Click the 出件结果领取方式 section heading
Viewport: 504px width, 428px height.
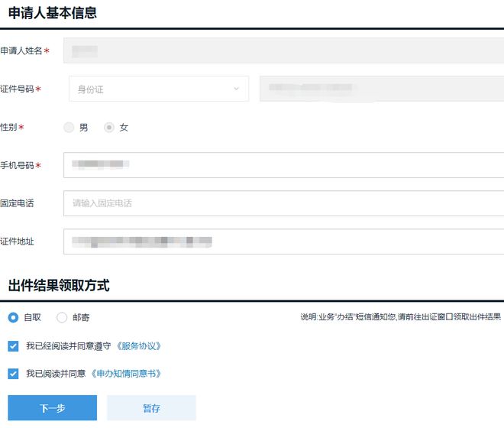tap(59, 285)
